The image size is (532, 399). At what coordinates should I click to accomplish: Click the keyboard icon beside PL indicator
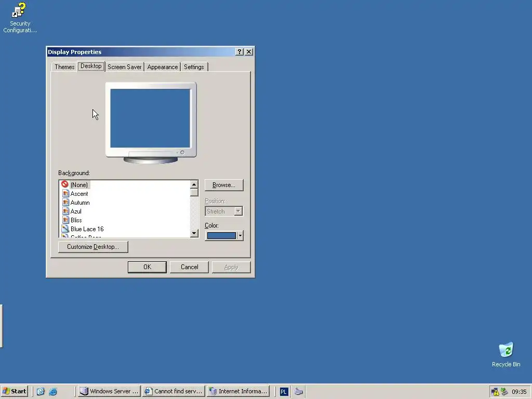coord(299,391)
